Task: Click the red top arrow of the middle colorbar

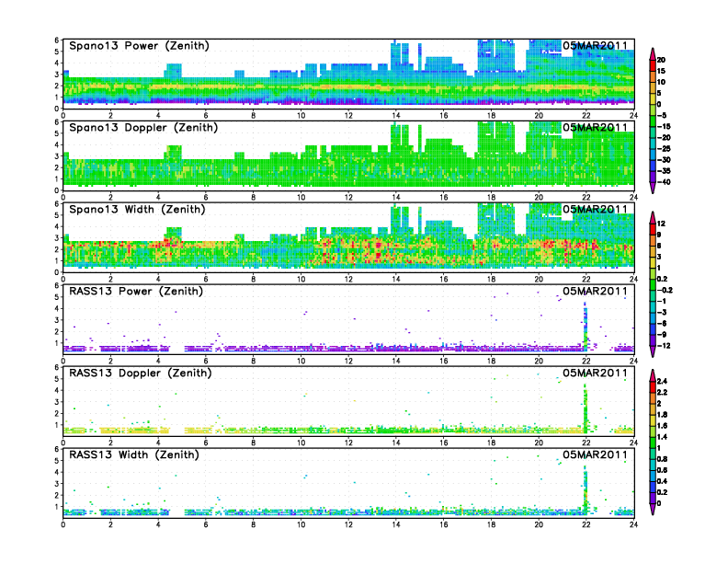Action: pyautogui.click(x=653, y=215)
